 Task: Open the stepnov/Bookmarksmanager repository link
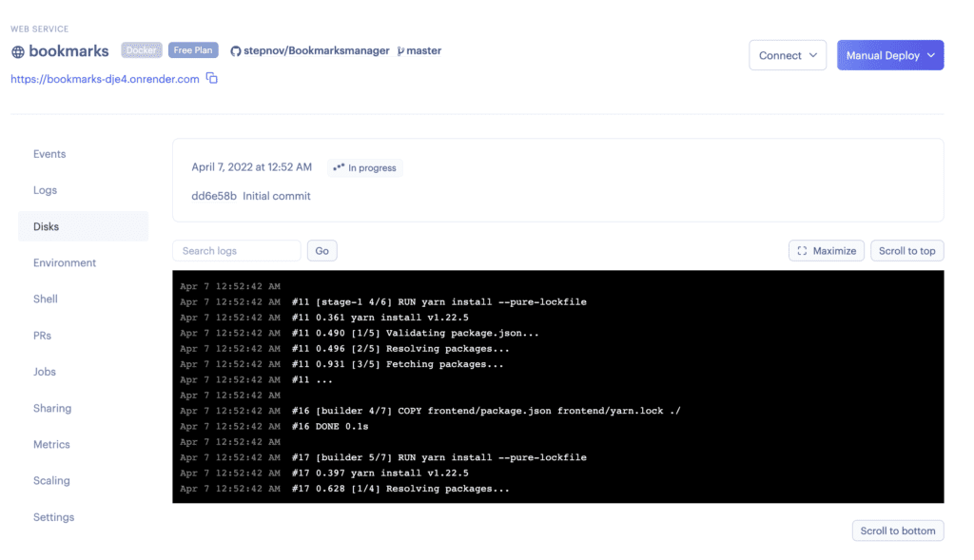point(316,51)
